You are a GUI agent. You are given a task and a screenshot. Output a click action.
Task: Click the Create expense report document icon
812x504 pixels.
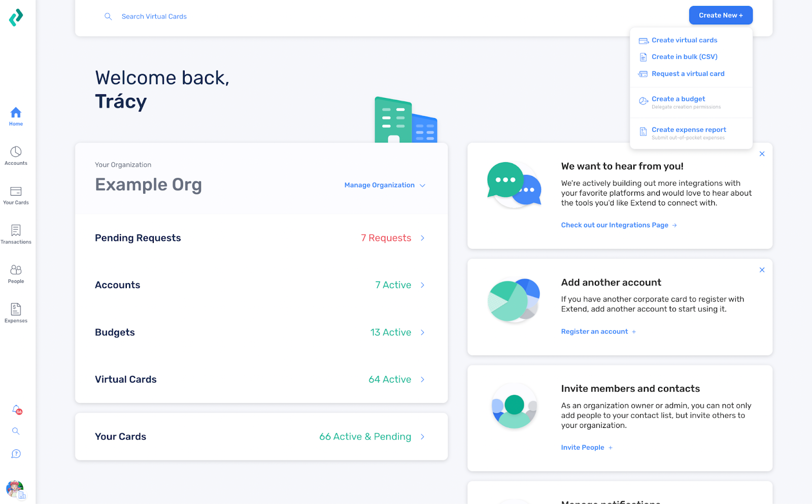pyautogui.click(x=643, y=132)
